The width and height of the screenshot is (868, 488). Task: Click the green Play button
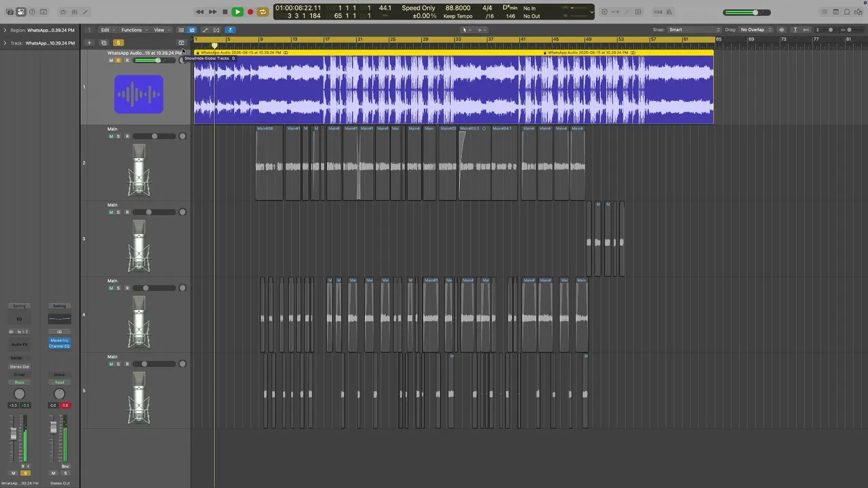(x=237, y=12)
